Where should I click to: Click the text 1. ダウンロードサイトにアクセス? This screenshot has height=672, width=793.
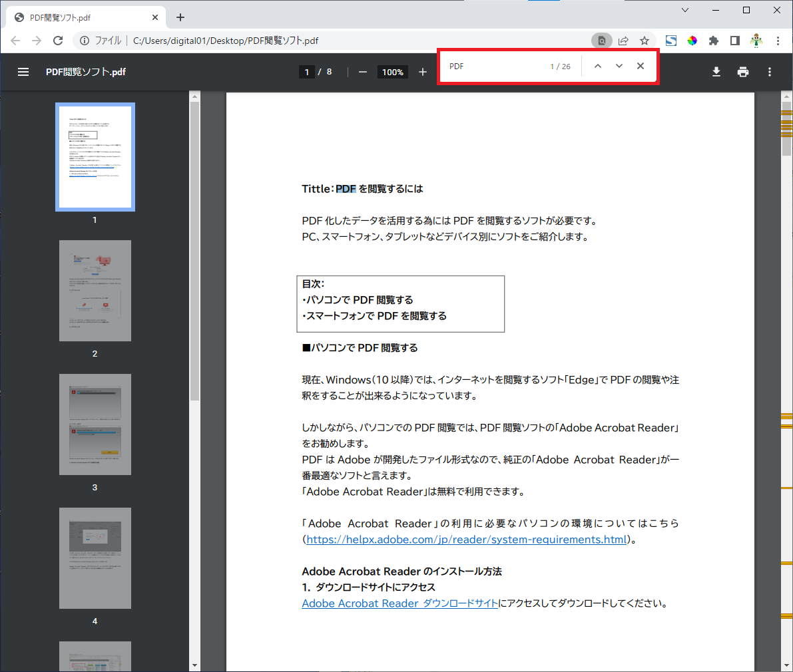pyautogui.click(x=368, y=588)
